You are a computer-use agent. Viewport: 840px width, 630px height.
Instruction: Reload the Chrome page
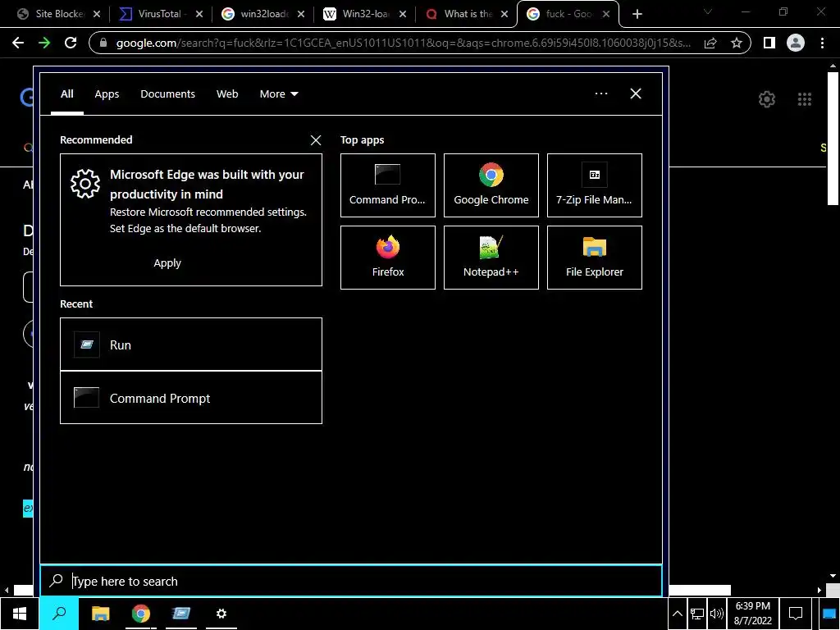point(71,43)
